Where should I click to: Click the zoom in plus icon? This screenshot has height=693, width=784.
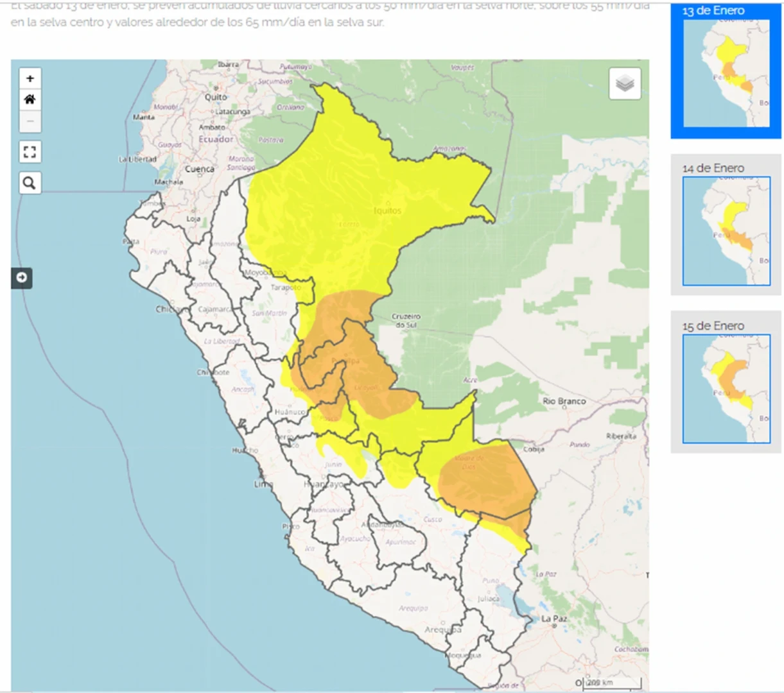pos(30,78)
